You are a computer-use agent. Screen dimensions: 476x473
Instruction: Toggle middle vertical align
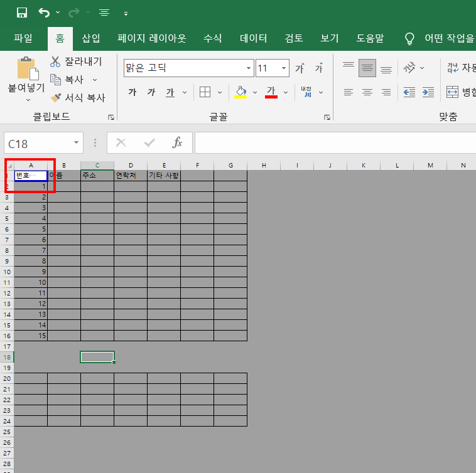point(367,68)
